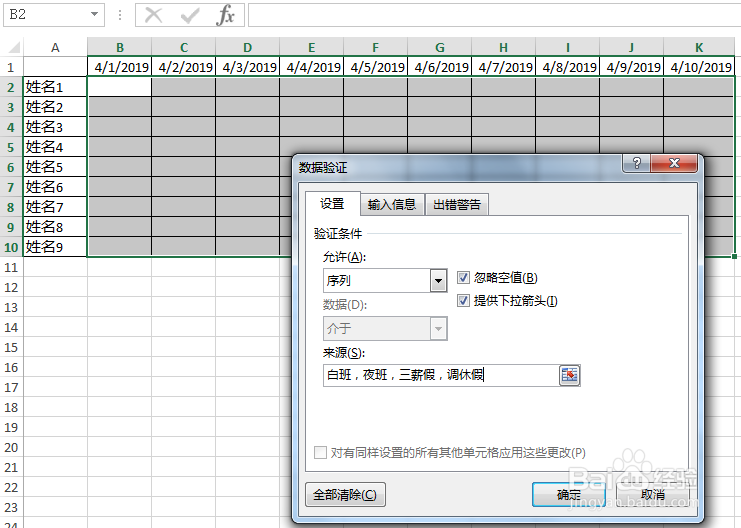Click cell containing 姓名8
Screen dimensions: 741x528
55,227
